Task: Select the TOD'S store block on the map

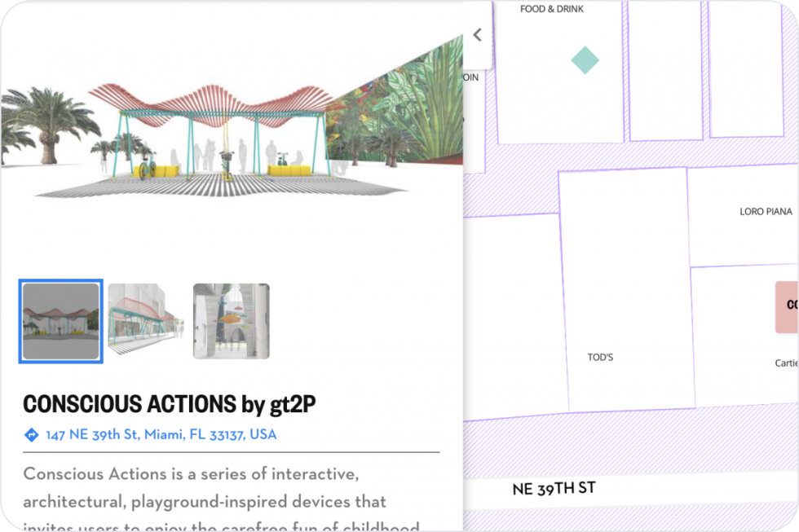Action: 601,357
